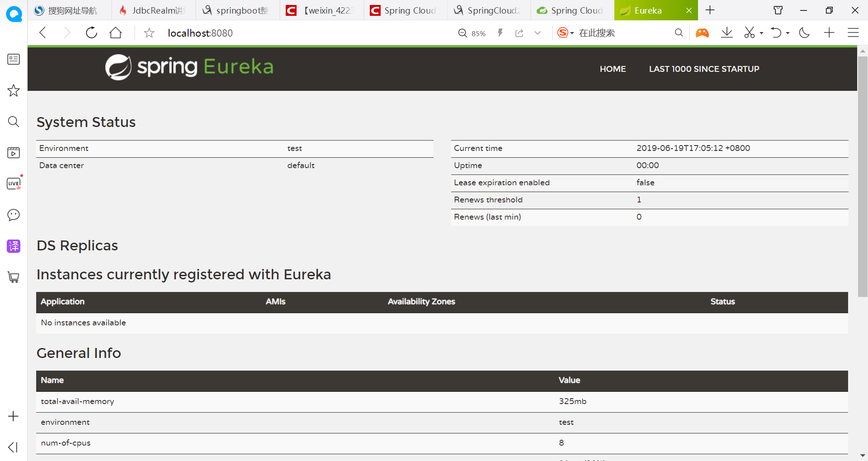Viewport: 868px width, 461px height.
Task: Click the skin shirt icon in title bar
Action: pyautogui.click(x=778, y=10)
